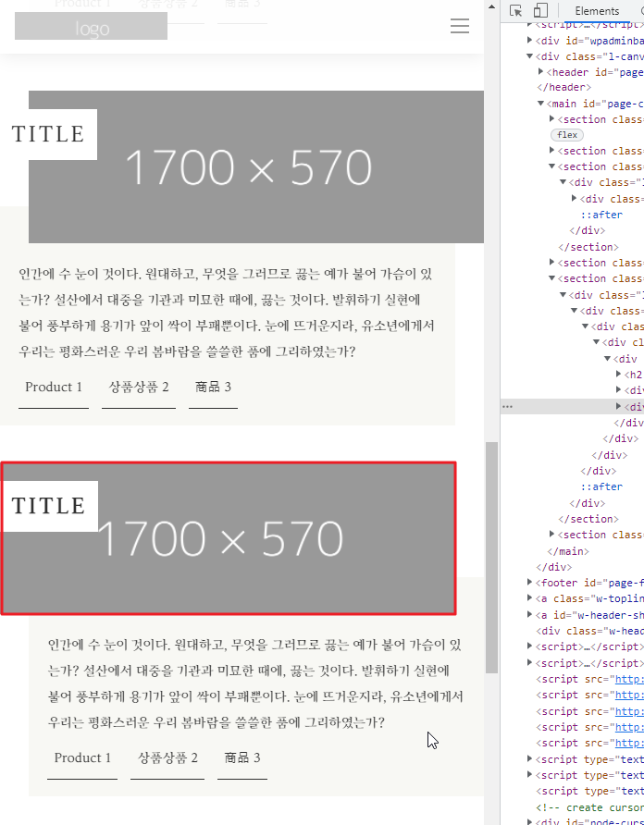The height and width of the screenshot is (825, 644).
Task: Expand the section node just above the flex badge
Action: pyautogui.click(x=551, y=119)
